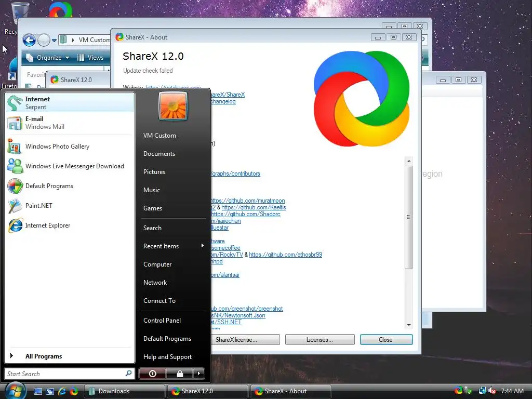Open the Kaeltis GitHub link
The width and height of the screenshot is (532, 399).
pos(254,207)
